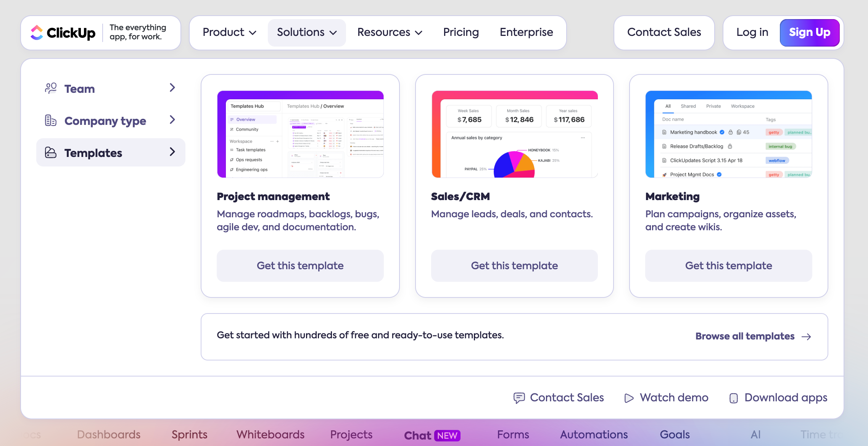Open the Pricing page
This screenshot has width=868, height=446.
point(461,32)
